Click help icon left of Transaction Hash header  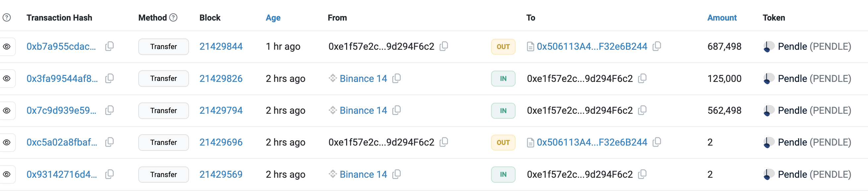pyautogui.click(x=7, y=18)
